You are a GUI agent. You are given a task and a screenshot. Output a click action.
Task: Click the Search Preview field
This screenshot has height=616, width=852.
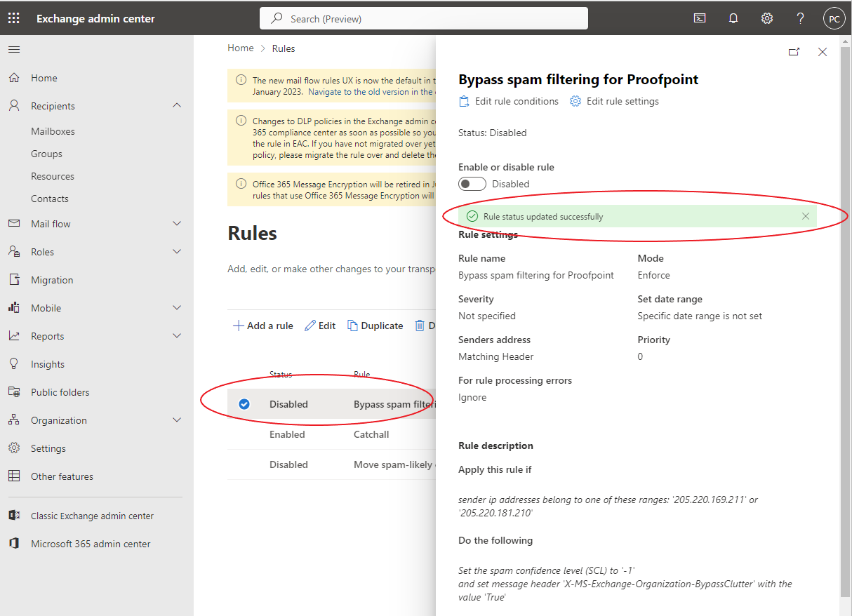423,18
